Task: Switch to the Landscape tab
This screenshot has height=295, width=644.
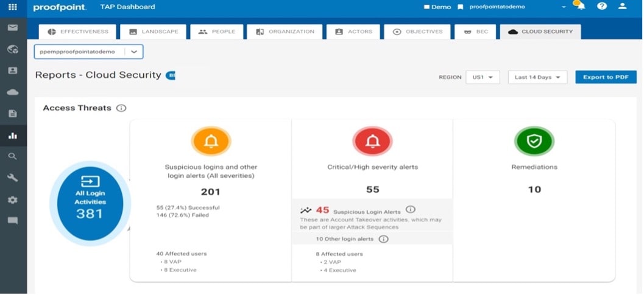Action: point(154,32)
